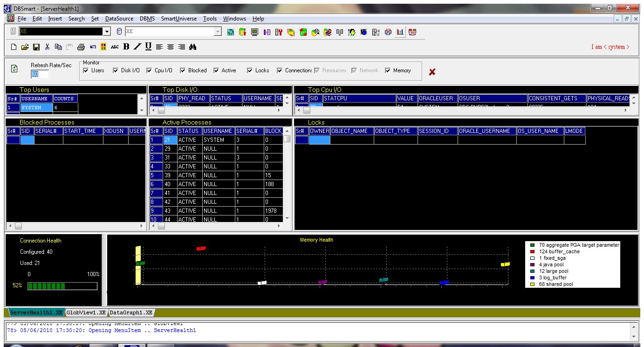Switch to the DataGraph1.XE tab
644x347 pixels.
[x=131, y=312]
